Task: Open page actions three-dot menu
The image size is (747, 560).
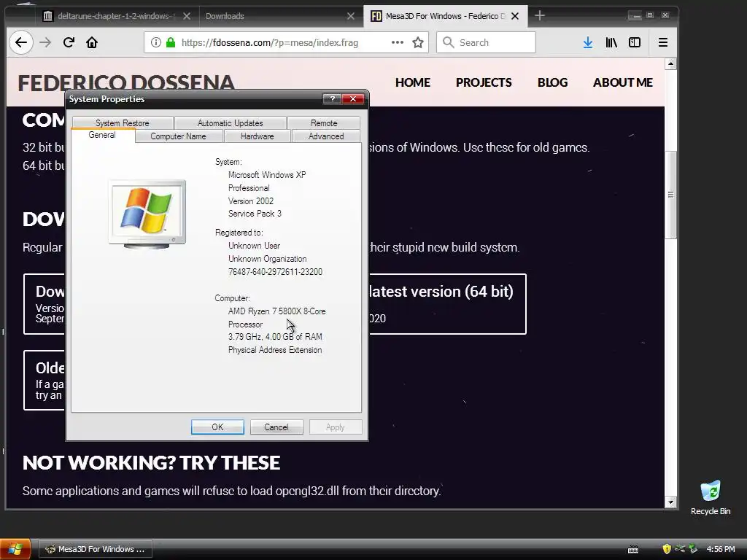Action: (398, 42)
